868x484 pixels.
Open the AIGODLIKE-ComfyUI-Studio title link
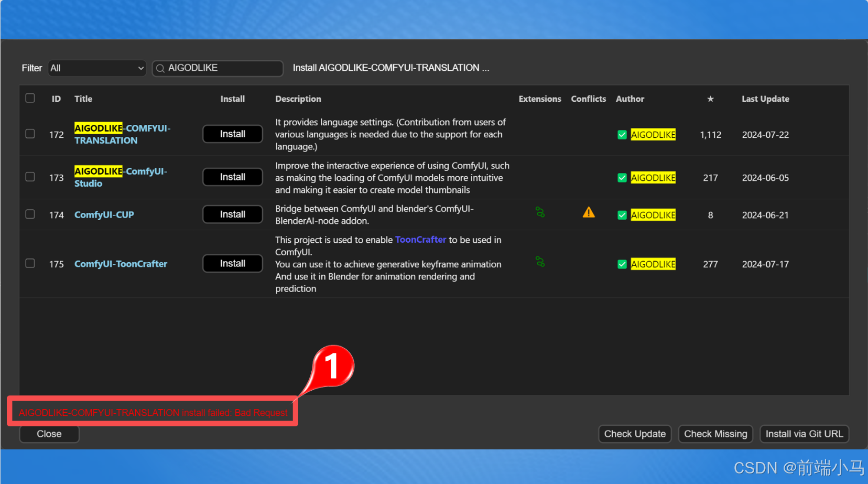121,177
